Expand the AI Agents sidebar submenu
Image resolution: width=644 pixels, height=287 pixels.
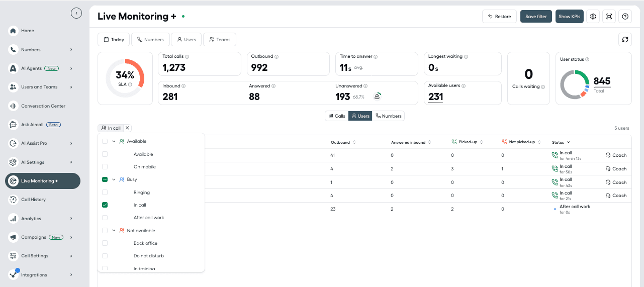pyautogui.click(x=71, y=68)
